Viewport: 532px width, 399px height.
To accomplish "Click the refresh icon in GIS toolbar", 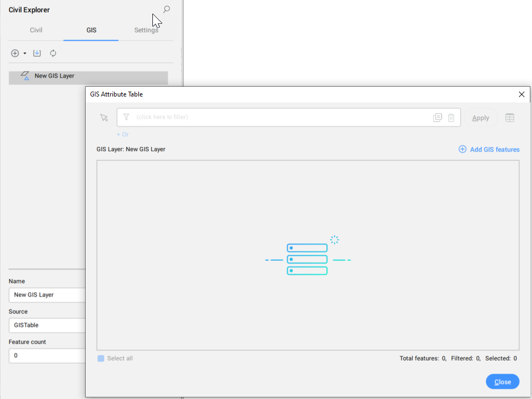I will pos(53,53).
